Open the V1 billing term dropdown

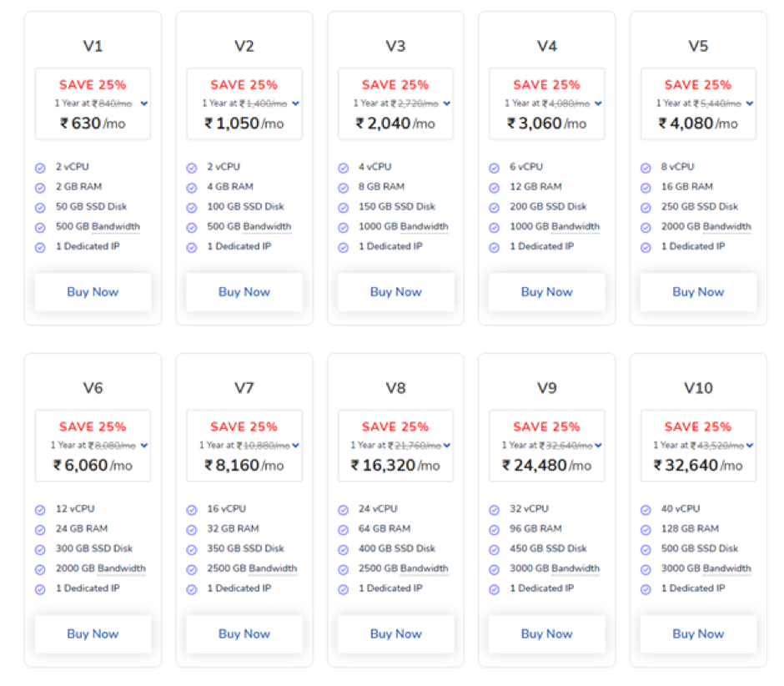point(144,103)
